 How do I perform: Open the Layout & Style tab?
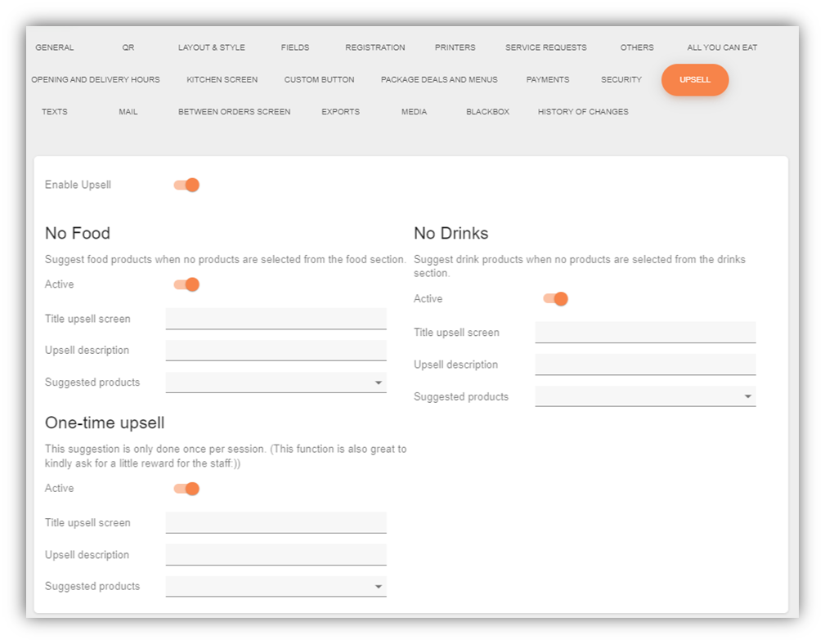212,47
